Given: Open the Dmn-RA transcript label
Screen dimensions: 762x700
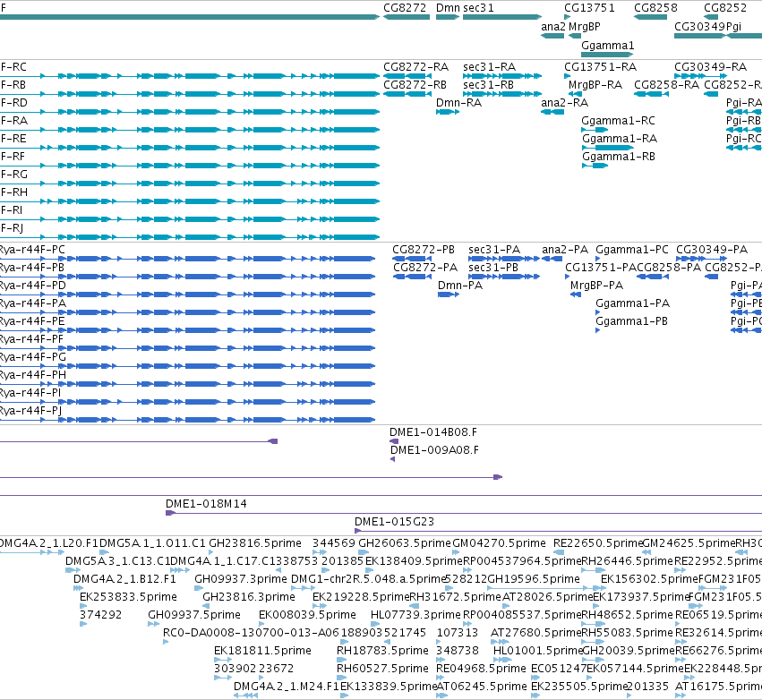Looking at the screenshot, I should point(458,103).
